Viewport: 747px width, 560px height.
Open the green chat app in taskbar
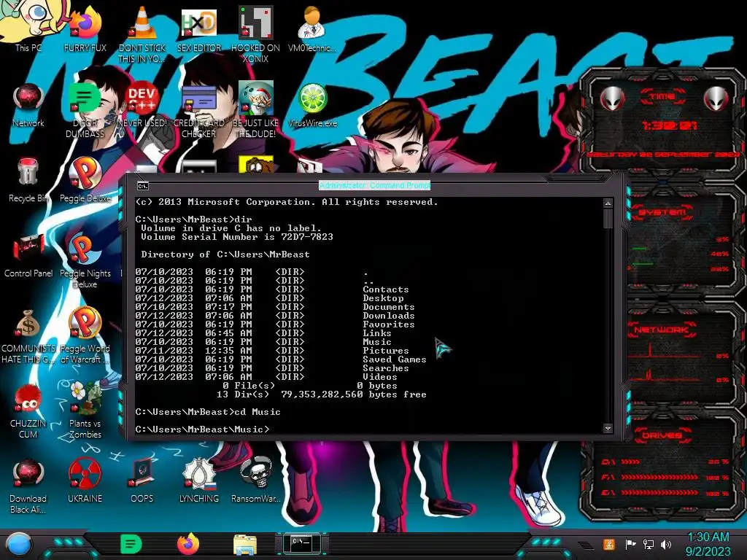[x=131, y=544]
